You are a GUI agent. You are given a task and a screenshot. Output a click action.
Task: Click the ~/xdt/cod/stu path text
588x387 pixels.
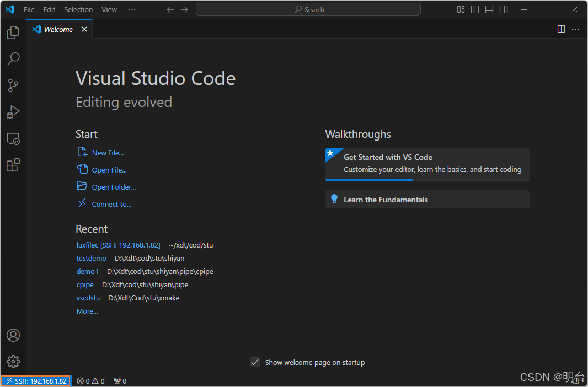pos(191,245)
